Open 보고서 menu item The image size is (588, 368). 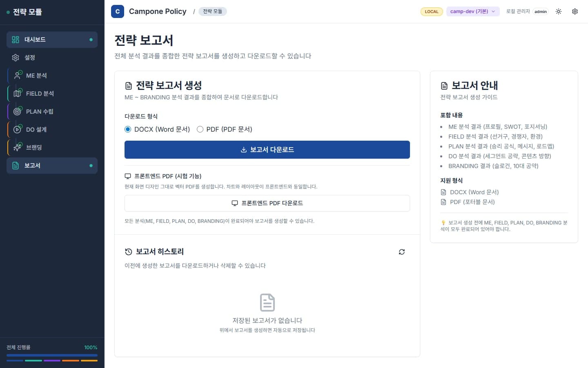coord(52,166)
